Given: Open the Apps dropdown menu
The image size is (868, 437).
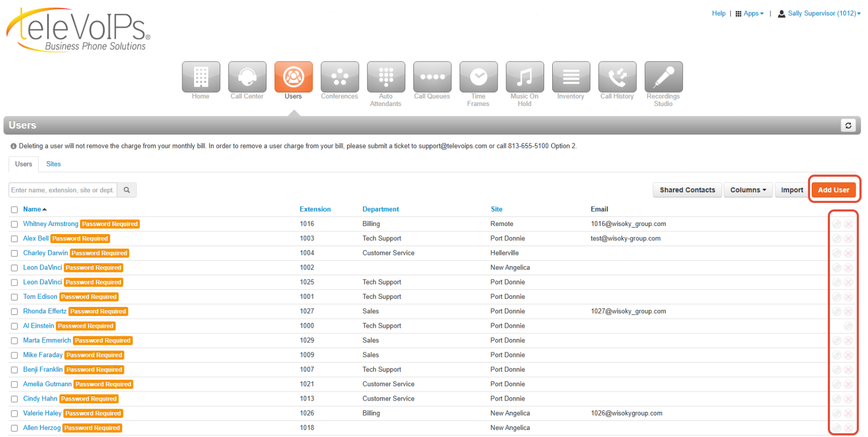Looking at the screenshot, I should coord(750,13).
